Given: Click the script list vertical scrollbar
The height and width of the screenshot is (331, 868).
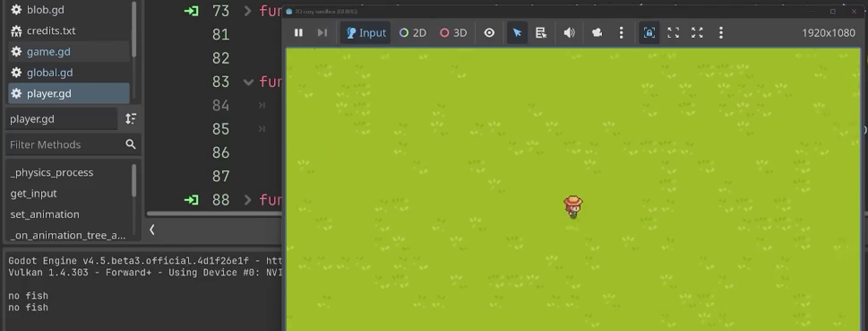Looking at the screenshot, I should (x=134, y=29).
